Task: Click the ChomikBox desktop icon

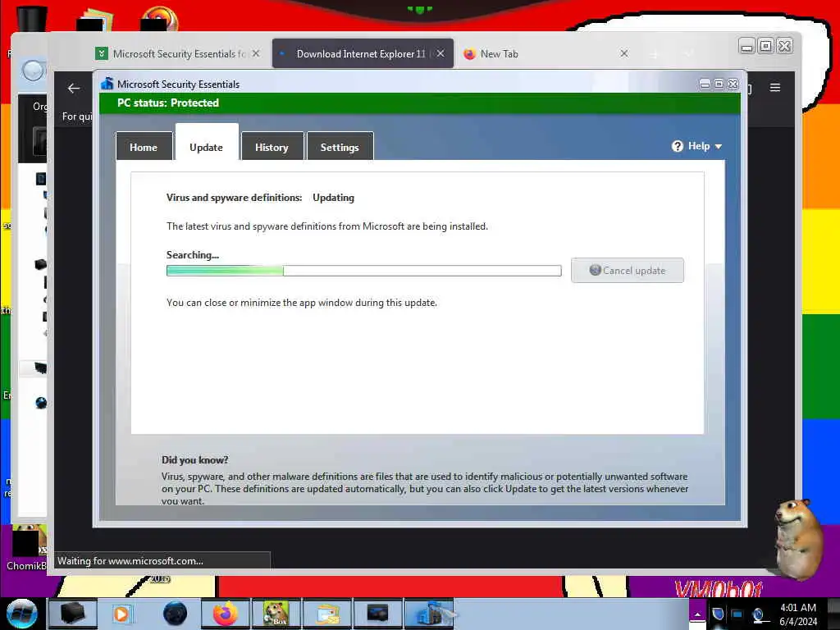Action: pos(27,548)
